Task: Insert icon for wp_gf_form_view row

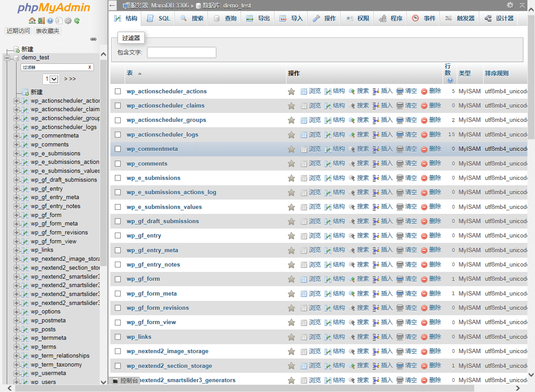Action: [376, 322]
